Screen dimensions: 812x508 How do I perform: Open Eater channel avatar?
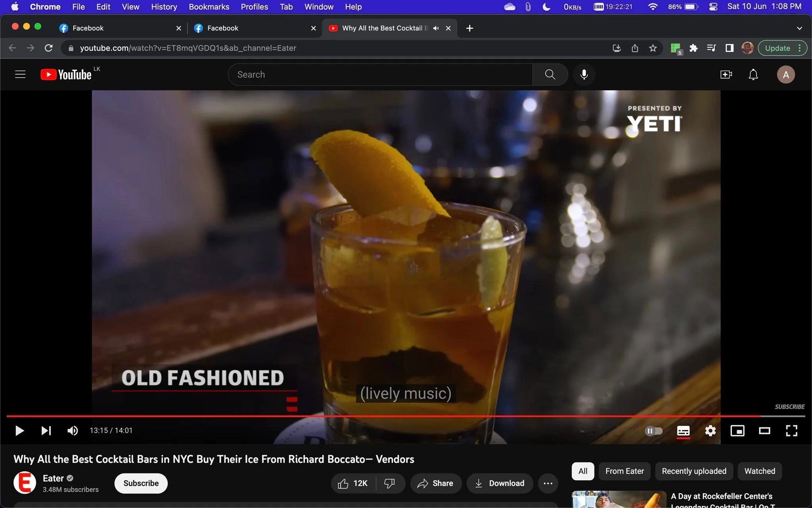click(25, 483)
